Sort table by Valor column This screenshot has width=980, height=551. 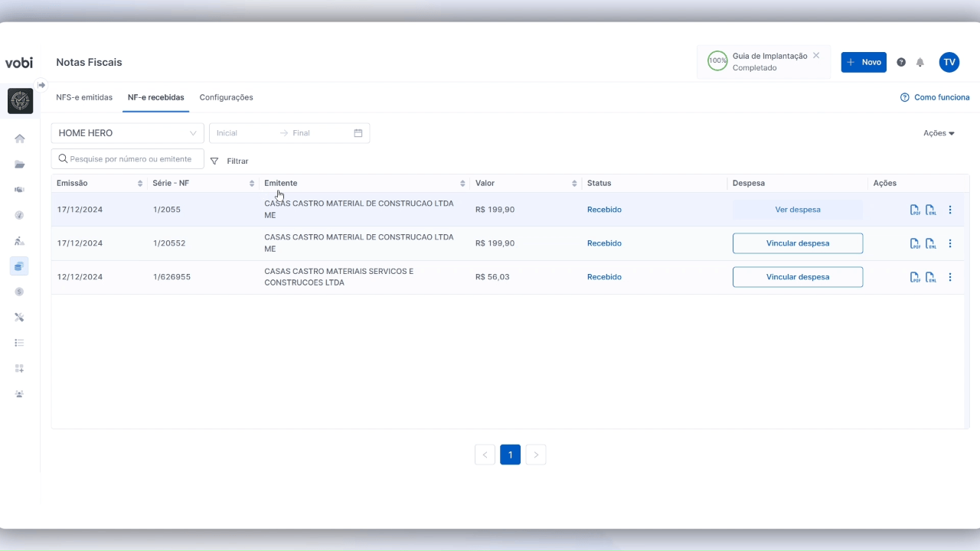(573, 184)
